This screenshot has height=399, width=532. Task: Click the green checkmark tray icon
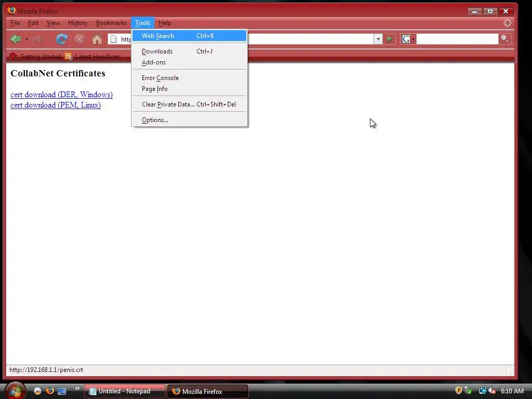tap(468, 391)
